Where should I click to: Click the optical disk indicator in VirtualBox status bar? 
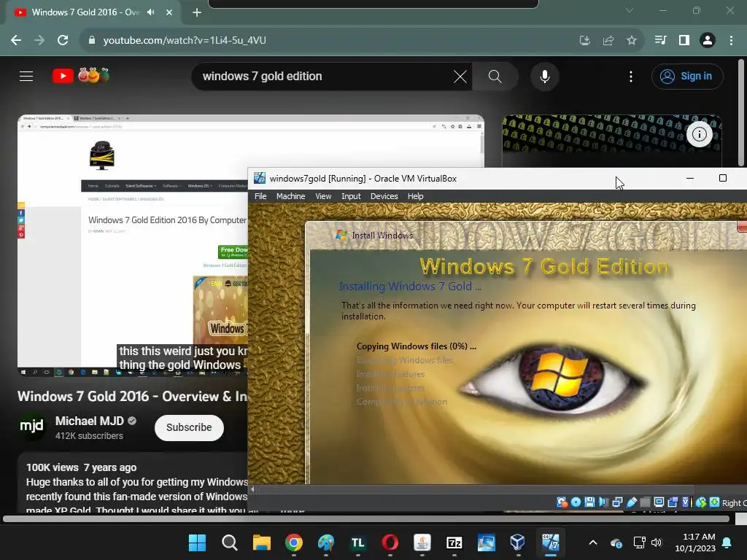(x=576, y=502)
